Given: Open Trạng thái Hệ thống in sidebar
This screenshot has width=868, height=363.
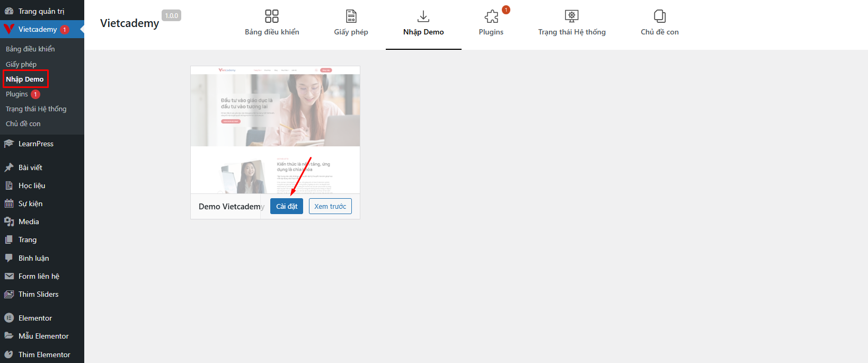Looking at the screenshot, I should (36, 109).
